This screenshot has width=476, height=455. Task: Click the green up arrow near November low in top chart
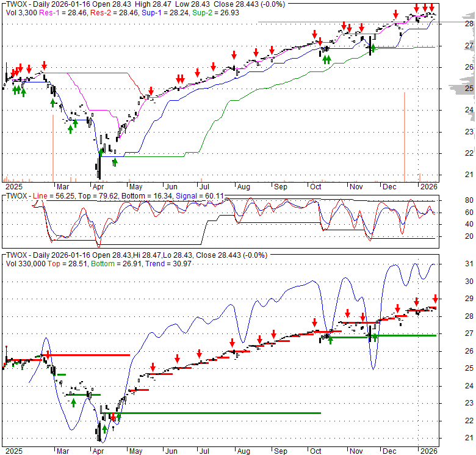[373, 48]
